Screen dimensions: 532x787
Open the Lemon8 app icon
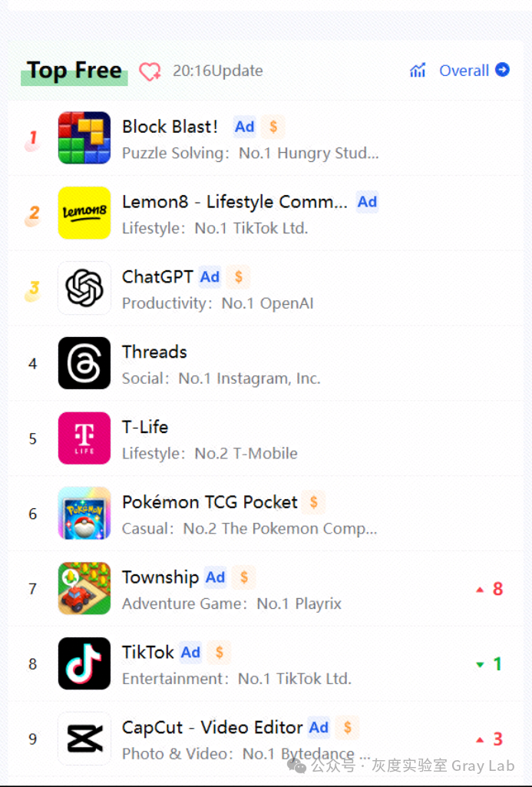coord(84,213)
